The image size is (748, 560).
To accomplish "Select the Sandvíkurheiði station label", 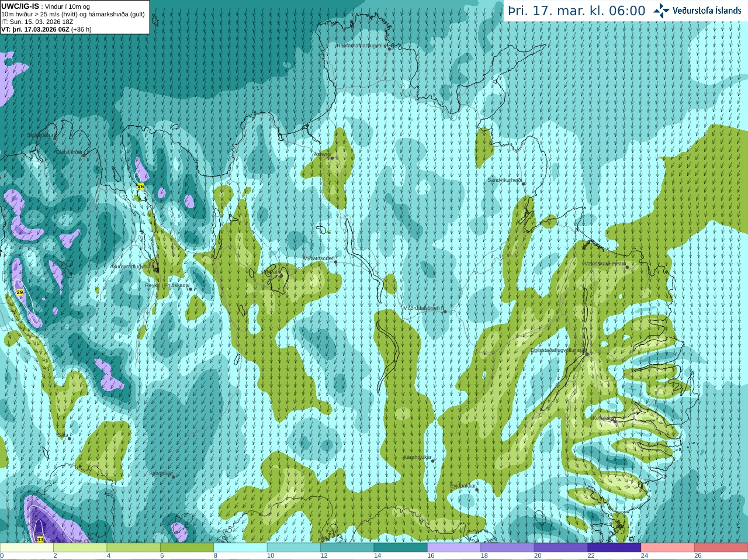I will pyautogui.click(x=505, y=180).
